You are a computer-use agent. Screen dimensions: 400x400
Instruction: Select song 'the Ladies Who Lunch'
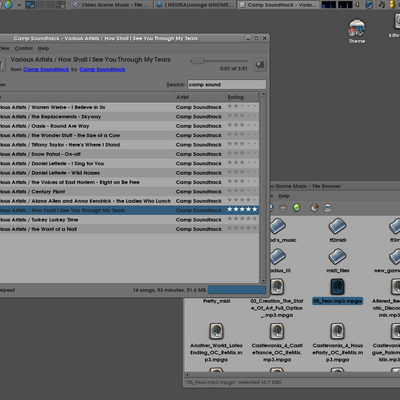129,201
